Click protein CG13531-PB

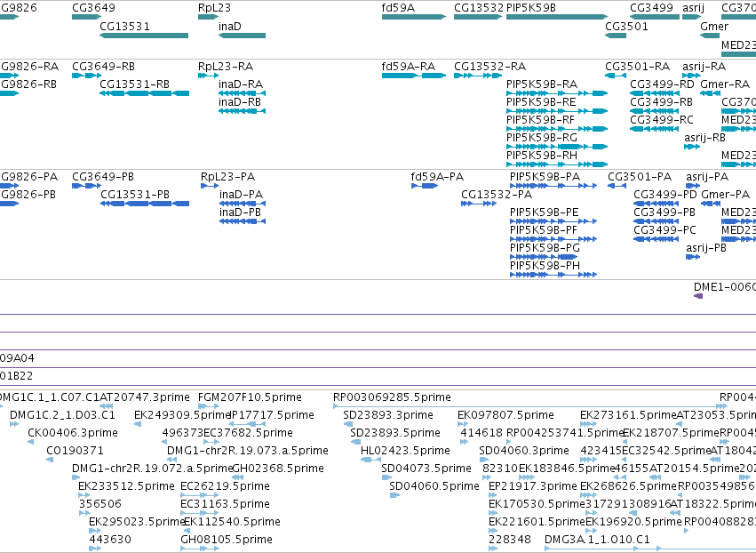click(145, 204)
